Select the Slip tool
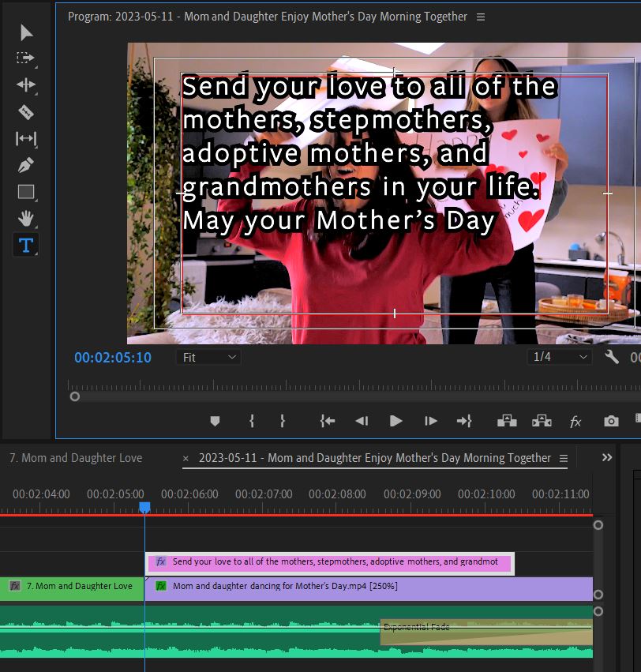This screenshot has width=641, height=672. tap(26, 138)
